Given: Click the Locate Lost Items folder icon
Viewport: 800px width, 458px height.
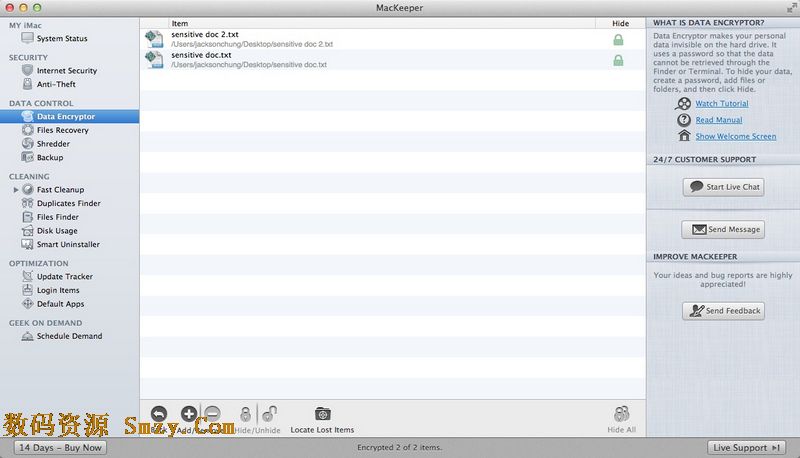Looking at the screenshot, I should pyautogui.click(x=322, y=414).
